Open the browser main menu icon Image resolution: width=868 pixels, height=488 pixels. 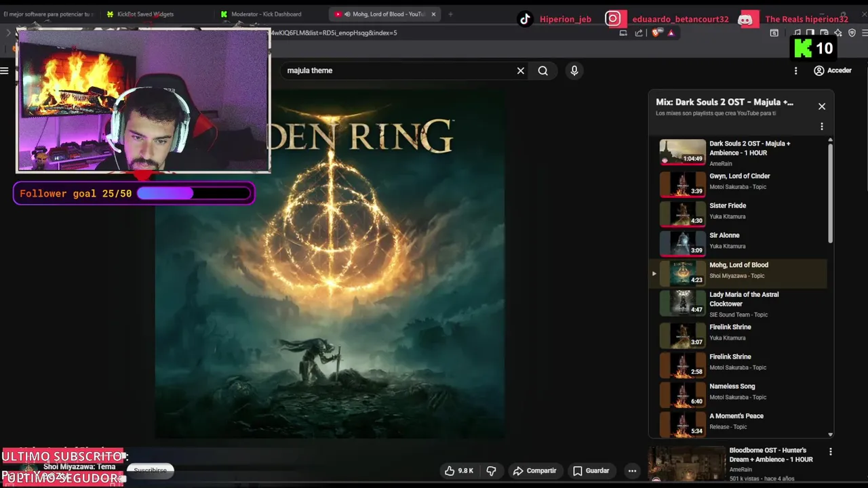(x=864, y=33)
